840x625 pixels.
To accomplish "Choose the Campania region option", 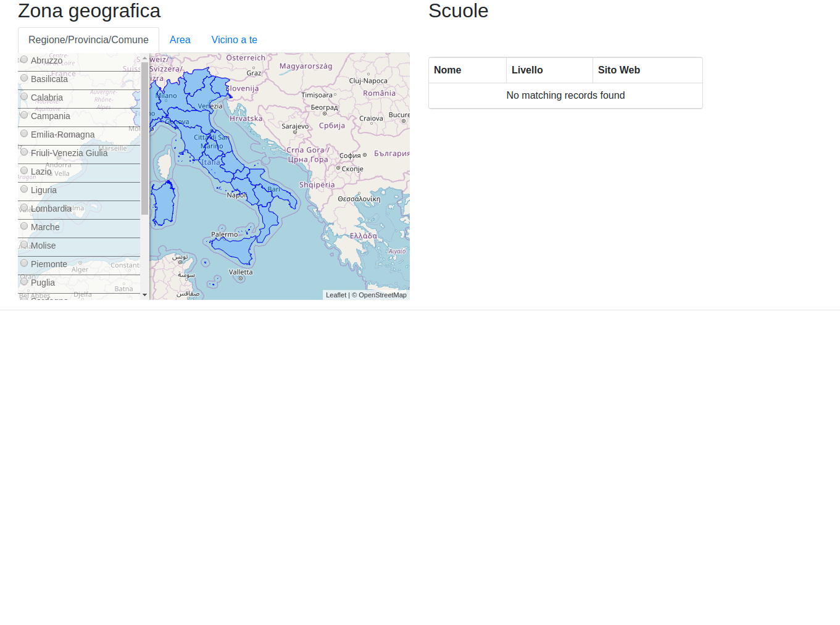I will (x=24, y=115).
